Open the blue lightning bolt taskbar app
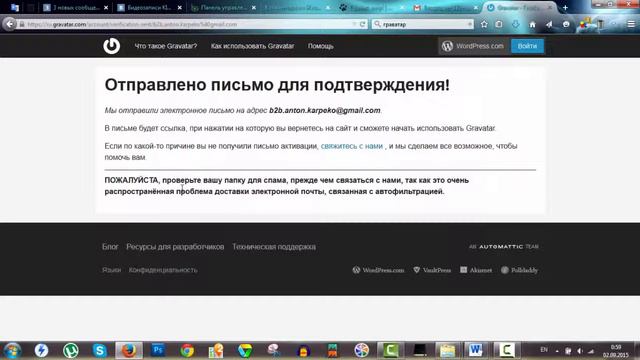The height and width of the screenshot is (360, 640). click(x=41, y=350)
